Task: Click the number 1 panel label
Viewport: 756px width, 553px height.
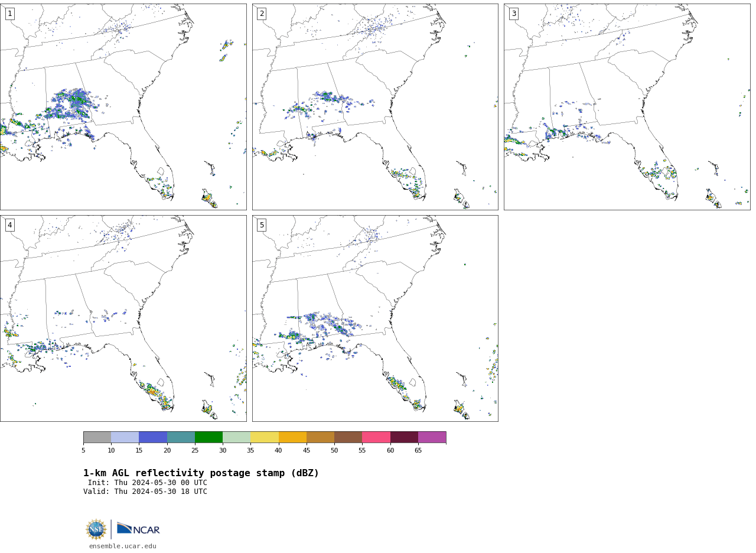Action: tap(9, 14)
